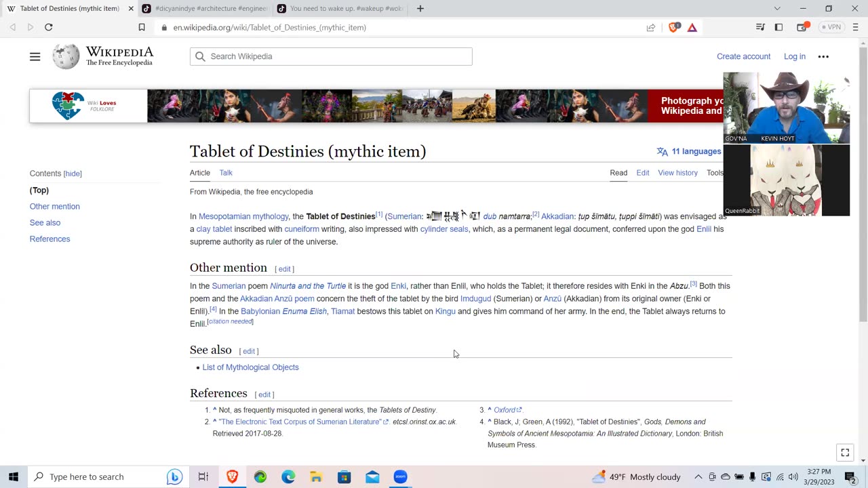Click the browser address bar URL
The width and height of the screenshot is (868, 488).
(x=269, y=28)
